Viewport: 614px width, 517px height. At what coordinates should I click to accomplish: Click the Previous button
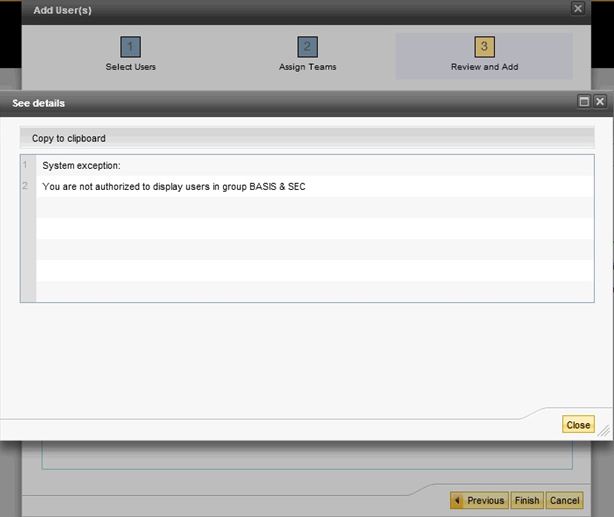(x=479, y=500)
